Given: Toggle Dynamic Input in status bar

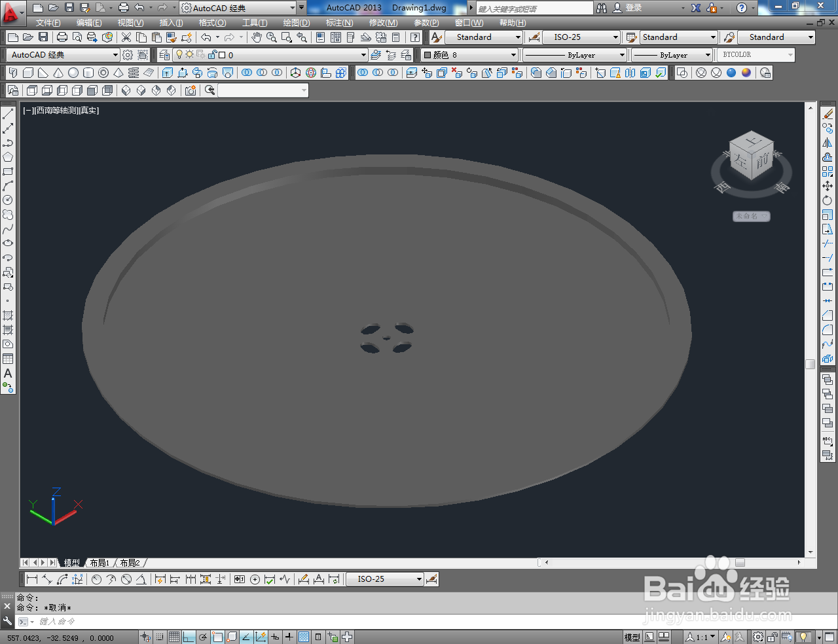Looking at the screenshot, I should [275, 637].
